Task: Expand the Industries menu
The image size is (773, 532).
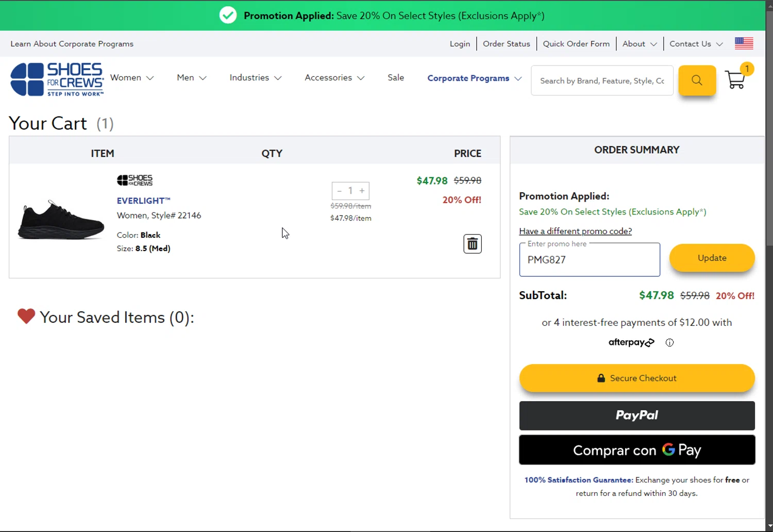Action: click(x=256, y=78)
